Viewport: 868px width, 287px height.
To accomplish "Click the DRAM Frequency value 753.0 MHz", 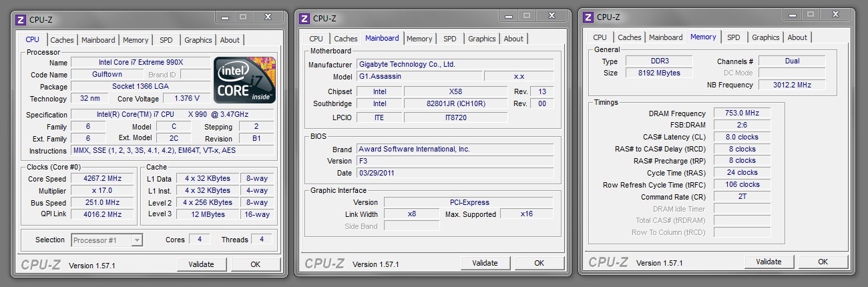I will [742, 113].
